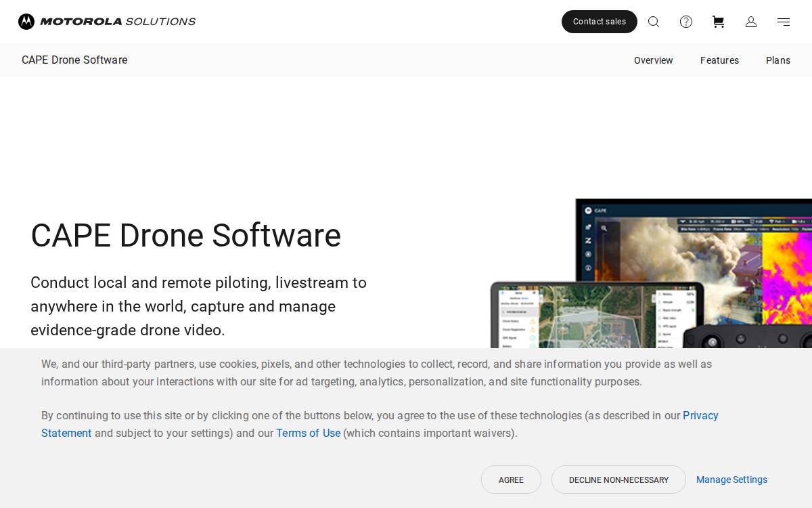The height and width of the screenshot is (508, 812).
Task: Click the large CAPE Drone Software heading
Action: (x=185, y=236)
